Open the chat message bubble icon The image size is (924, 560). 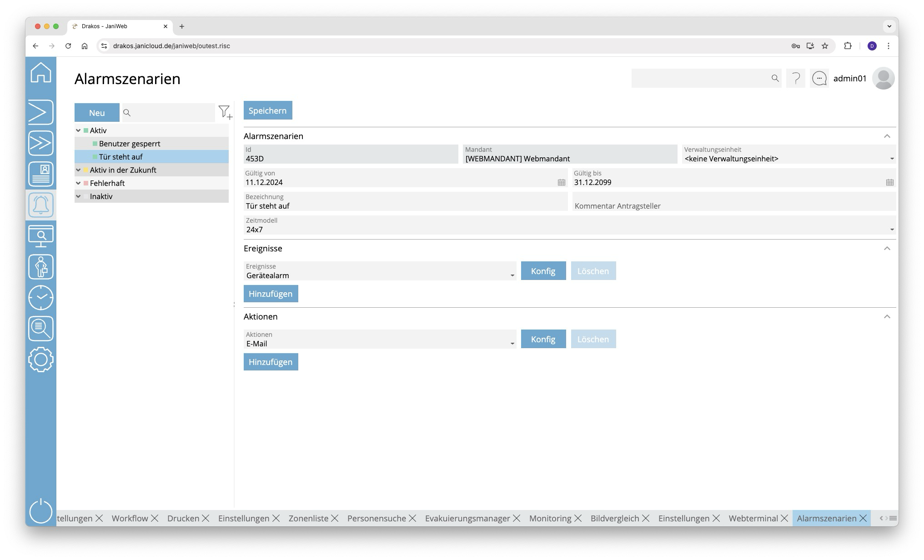click(819, 79)
